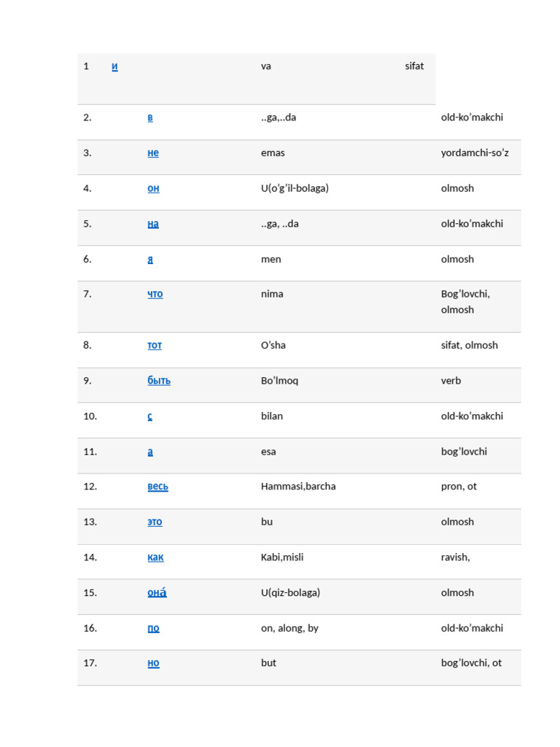Select the 'yordamchi-so'z' table cell
The image size is (560, 747).
475,153
